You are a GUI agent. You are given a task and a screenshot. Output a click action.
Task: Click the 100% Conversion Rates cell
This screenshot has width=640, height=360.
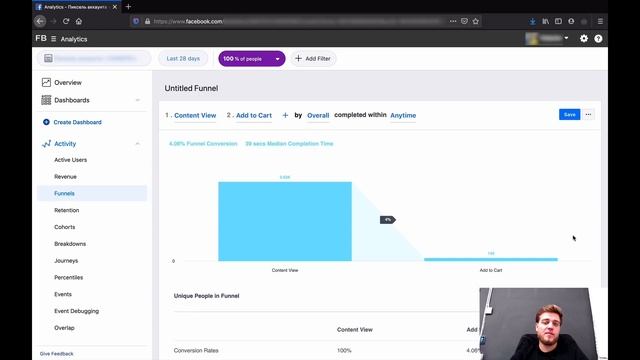pos(344,351)
